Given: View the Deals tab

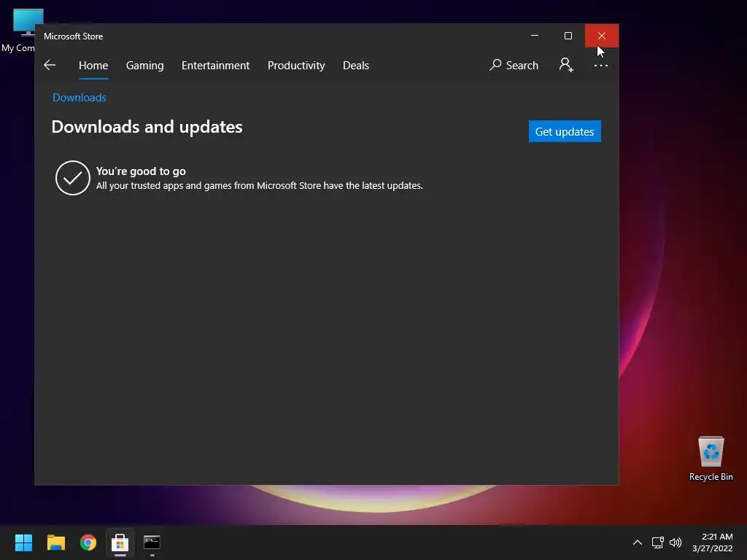Looking at the screenshot, I should 356,65.
